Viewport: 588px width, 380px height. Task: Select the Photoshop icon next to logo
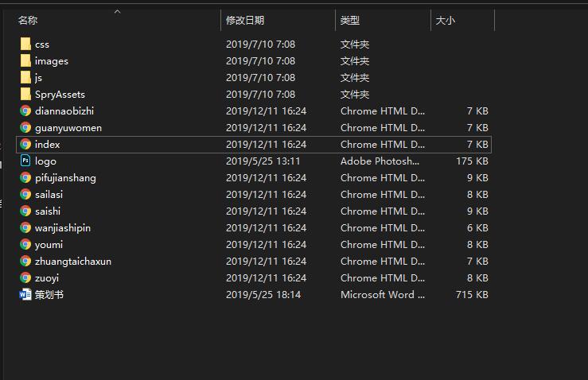coord(25,161)
